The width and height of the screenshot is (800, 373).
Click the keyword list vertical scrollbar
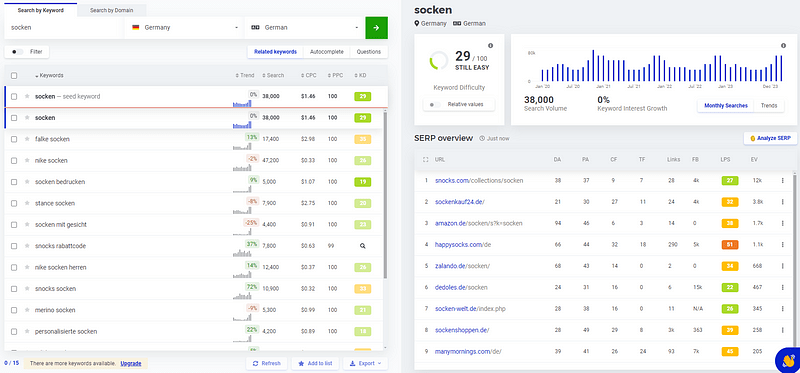[385, 194]
